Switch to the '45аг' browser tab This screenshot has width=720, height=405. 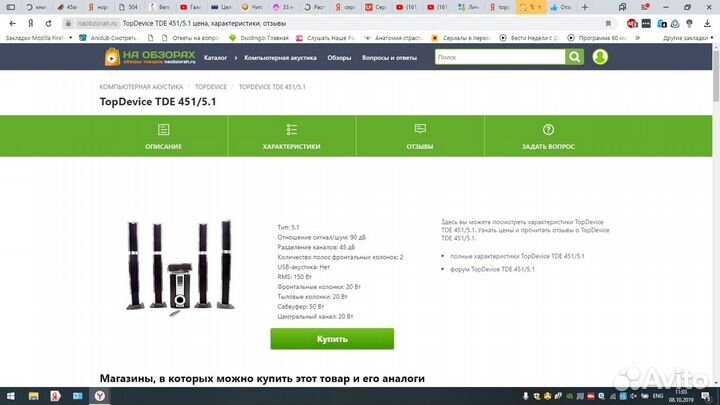click(68, 7)
